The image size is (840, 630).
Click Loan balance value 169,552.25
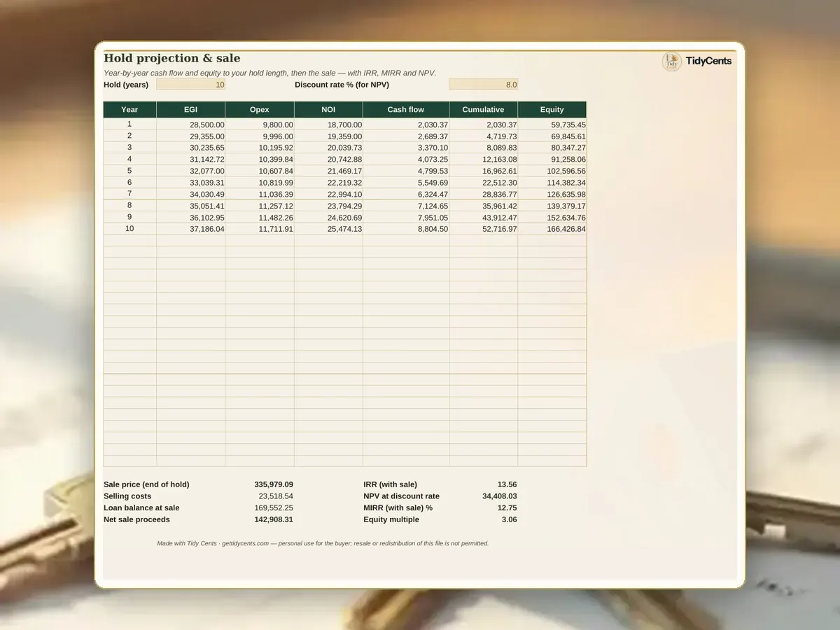pos(274,508)
